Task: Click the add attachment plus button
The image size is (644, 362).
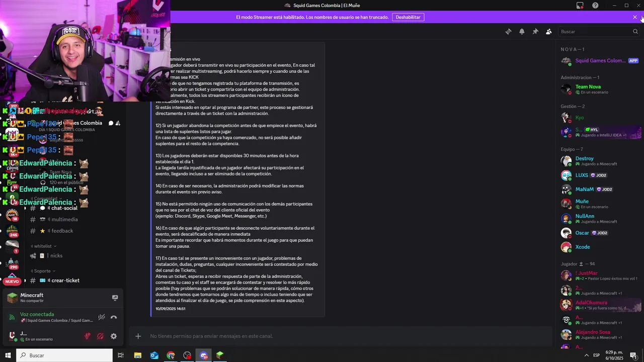Action: (x=138, y=336)
